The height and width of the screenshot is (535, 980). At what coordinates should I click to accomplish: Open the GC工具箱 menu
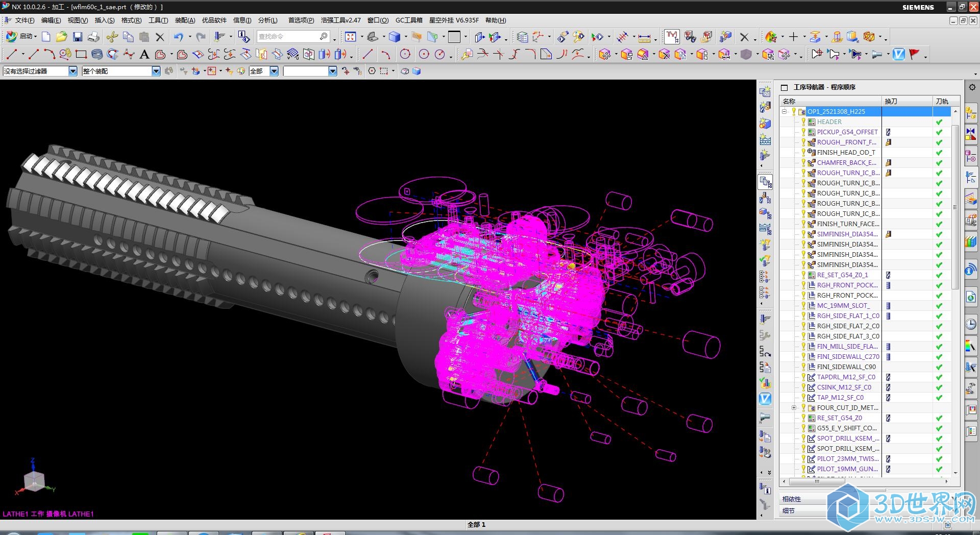[409, 20]
